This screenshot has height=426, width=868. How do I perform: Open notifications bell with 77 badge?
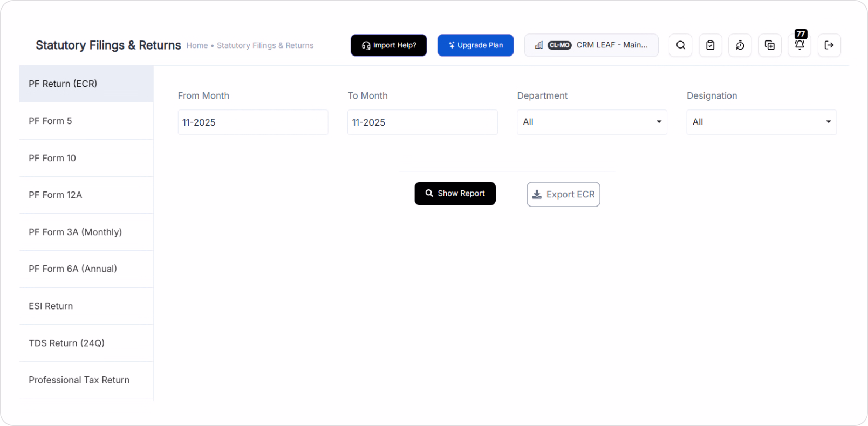tap(799, 45)
